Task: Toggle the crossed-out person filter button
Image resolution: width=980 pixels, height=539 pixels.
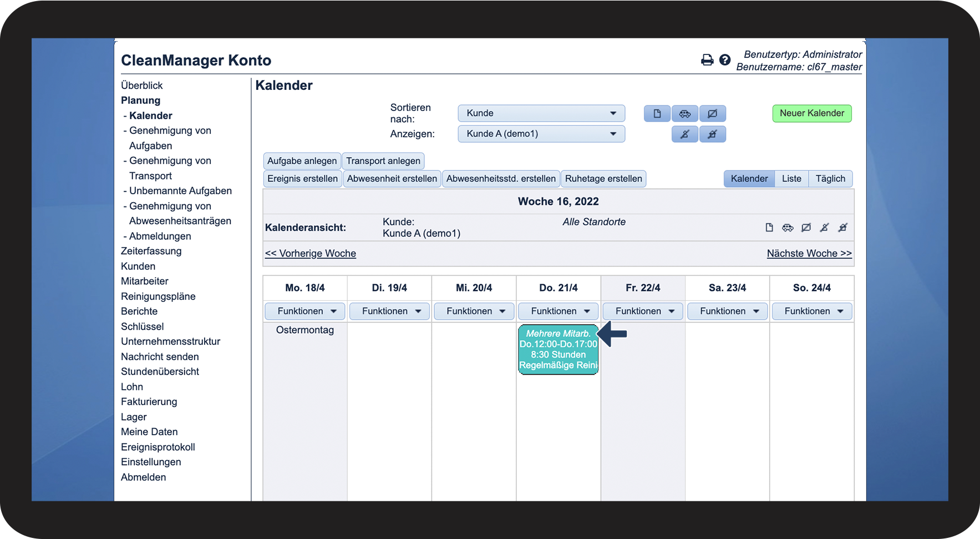Action: tap(685, 134)
